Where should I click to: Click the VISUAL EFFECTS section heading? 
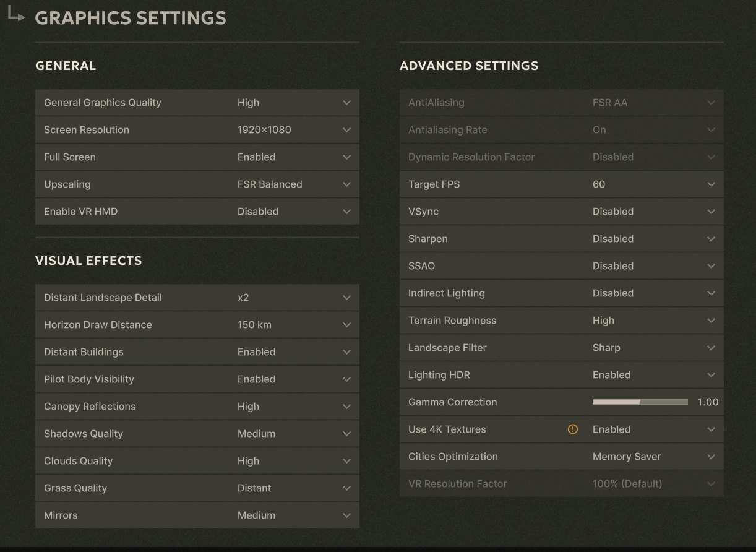pos(88,261)
